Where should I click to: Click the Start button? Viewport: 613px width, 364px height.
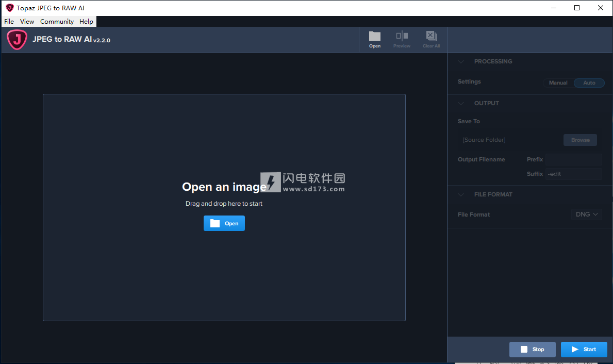click(584, 350)
